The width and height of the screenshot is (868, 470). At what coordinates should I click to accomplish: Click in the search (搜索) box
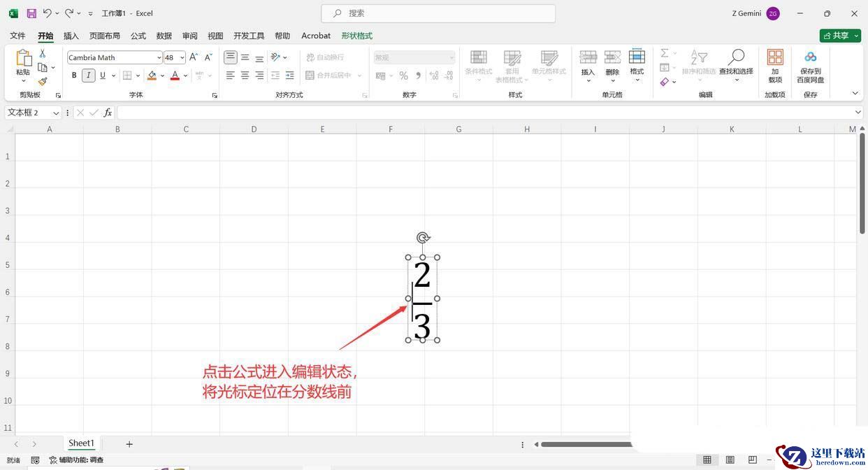click(x=438, y=13)
